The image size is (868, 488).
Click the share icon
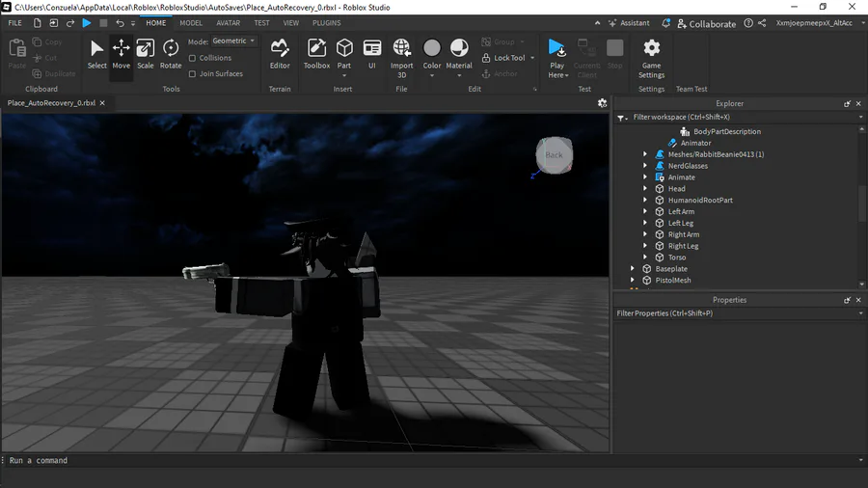(762, 23)
